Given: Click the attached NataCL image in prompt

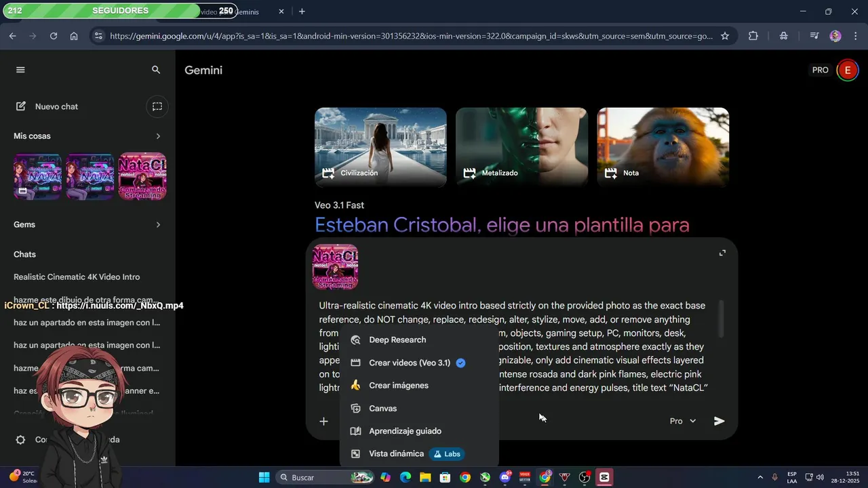Looking at the screenshot, I should click(335, 267).
